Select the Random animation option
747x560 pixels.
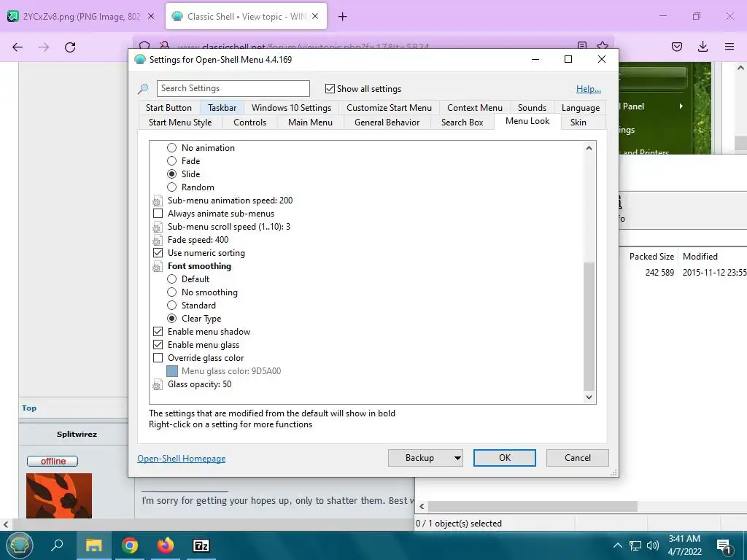point(172,187)
